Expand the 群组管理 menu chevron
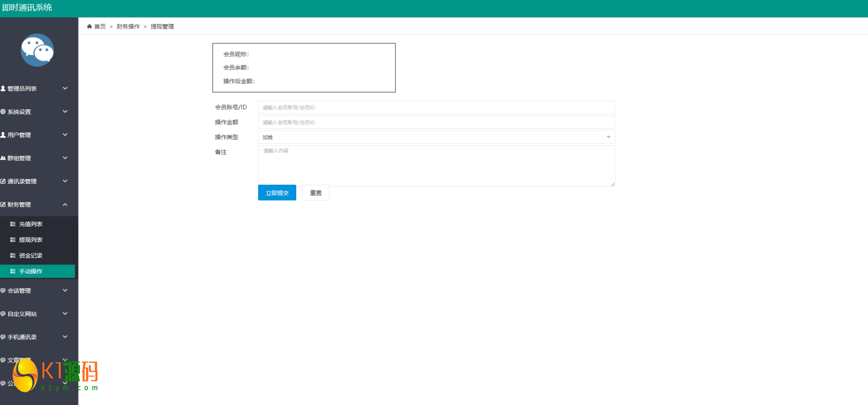 point(65,158)
